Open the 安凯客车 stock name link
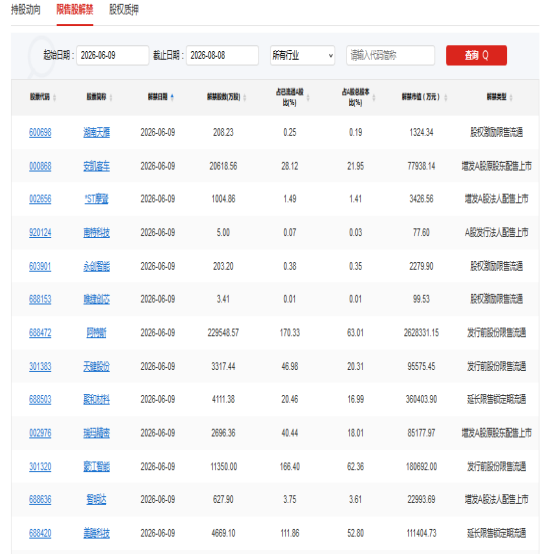The height and width of the screenshot is (555, 554). click(97, 166)
